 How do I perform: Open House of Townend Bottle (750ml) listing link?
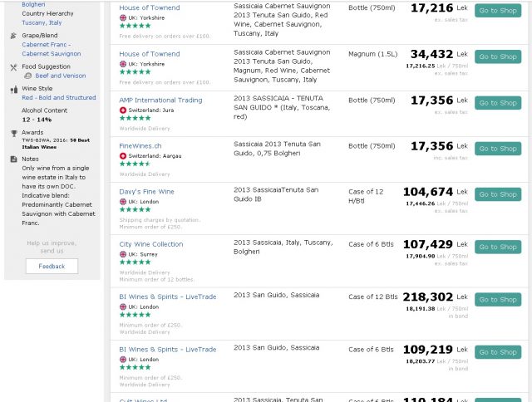(150, 7)
